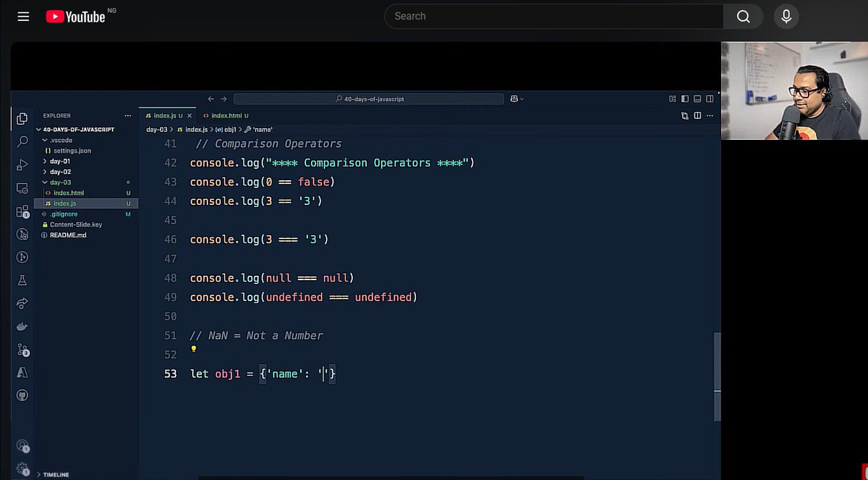
Task: Toggle secondary side bar visibility
Action: 710,98
